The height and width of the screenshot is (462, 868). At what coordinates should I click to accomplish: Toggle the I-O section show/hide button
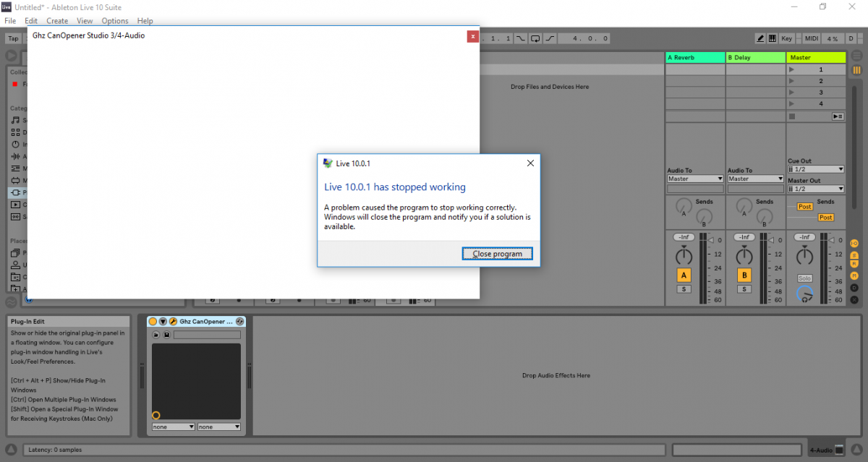tap(854, 243)
